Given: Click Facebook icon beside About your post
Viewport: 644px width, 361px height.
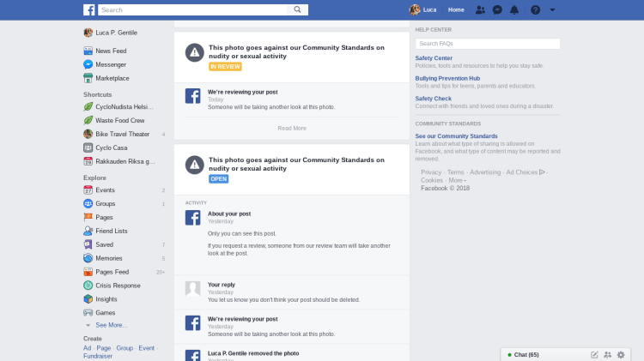Looking at the screenshot, I should click(192, 218).
